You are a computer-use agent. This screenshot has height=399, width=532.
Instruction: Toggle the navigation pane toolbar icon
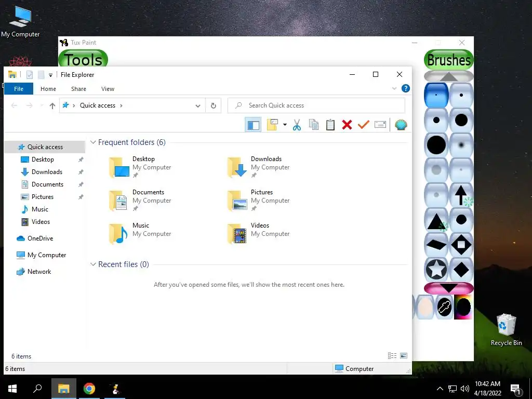coord(253,125)
